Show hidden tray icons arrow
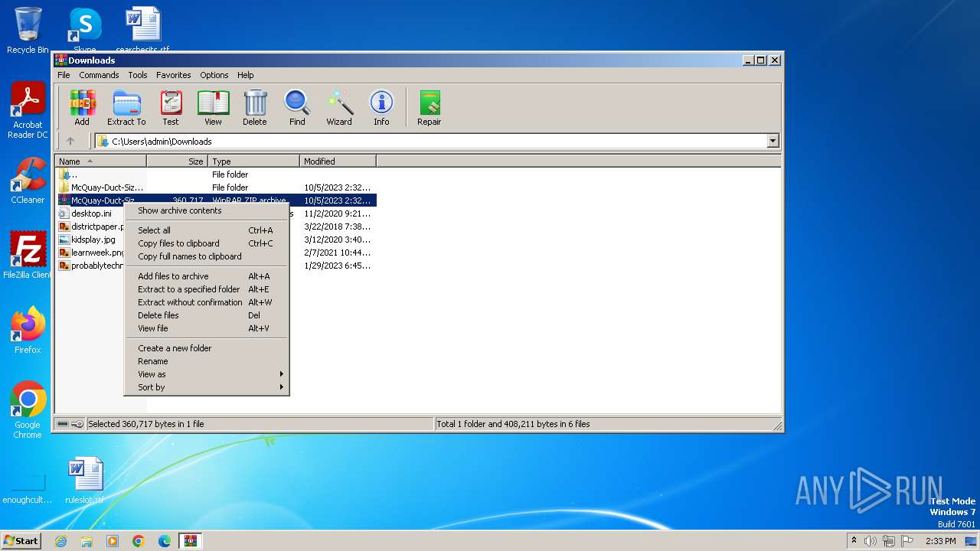This screenshot has height=551, width=980. [x=854, y=541]
